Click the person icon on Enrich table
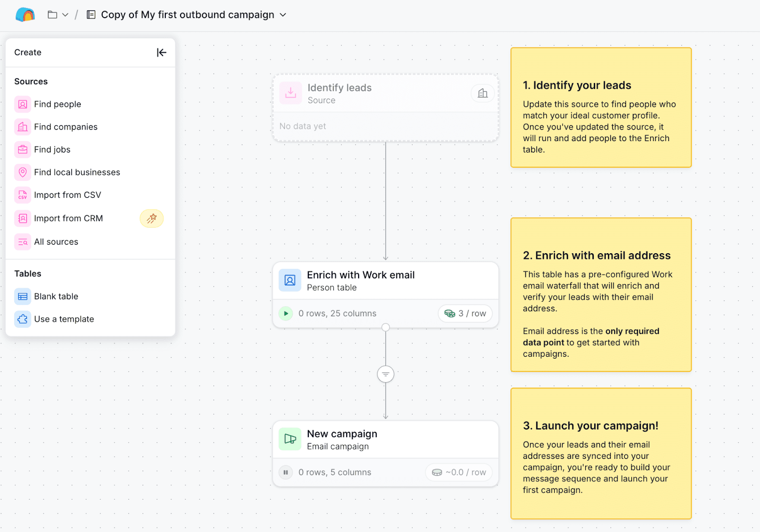The image size is (760, 532). [x=290, y=280]
